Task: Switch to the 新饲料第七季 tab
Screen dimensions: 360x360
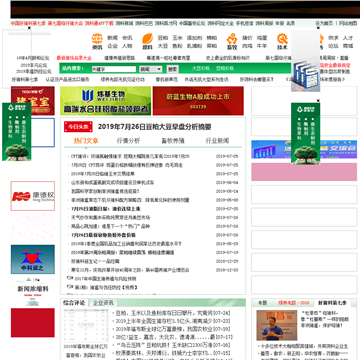Action: click(x=332, y=303)
